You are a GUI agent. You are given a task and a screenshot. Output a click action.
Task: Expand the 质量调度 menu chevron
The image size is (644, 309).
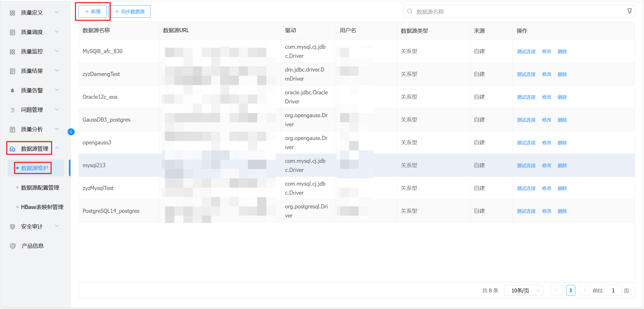point(57,32)
